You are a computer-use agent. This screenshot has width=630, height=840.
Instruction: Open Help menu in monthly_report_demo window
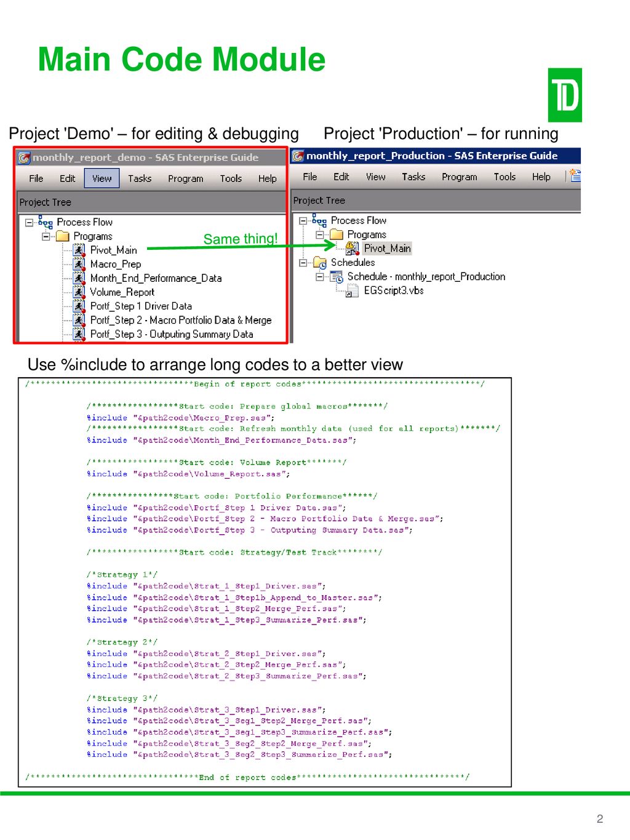coord(267,178)
